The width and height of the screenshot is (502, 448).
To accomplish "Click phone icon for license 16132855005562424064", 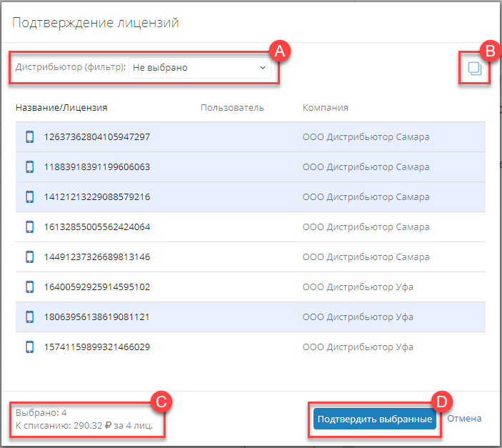I will pos(30,227).
